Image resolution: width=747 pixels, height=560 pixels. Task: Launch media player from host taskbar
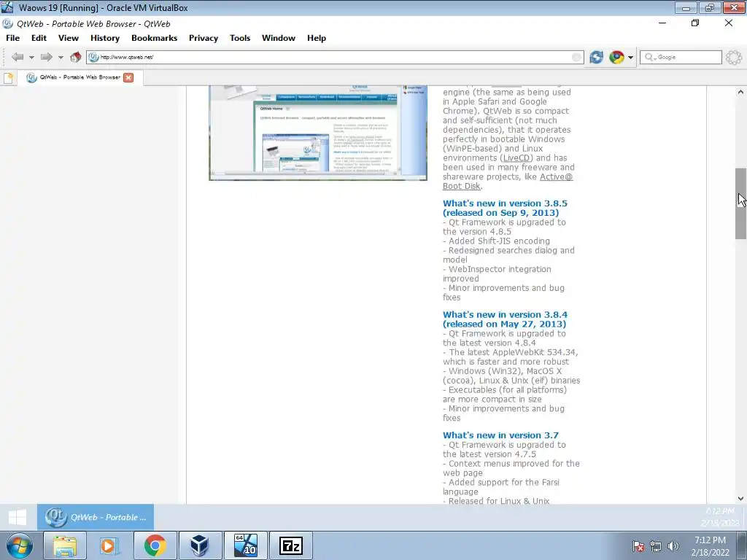[x=109, y=546]
